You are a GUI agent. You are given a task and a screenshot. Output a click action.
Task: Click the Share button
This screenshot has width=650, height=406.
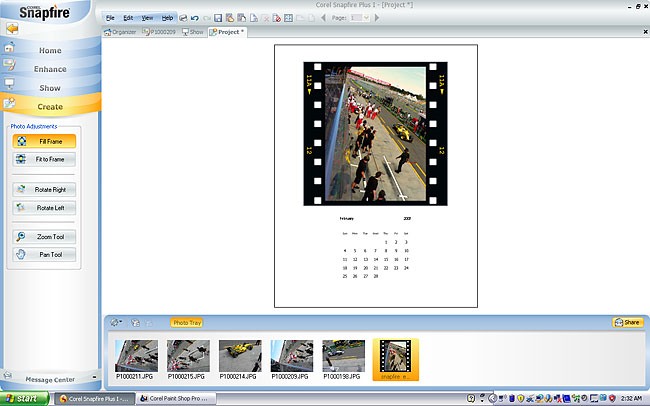click(627, 323)
